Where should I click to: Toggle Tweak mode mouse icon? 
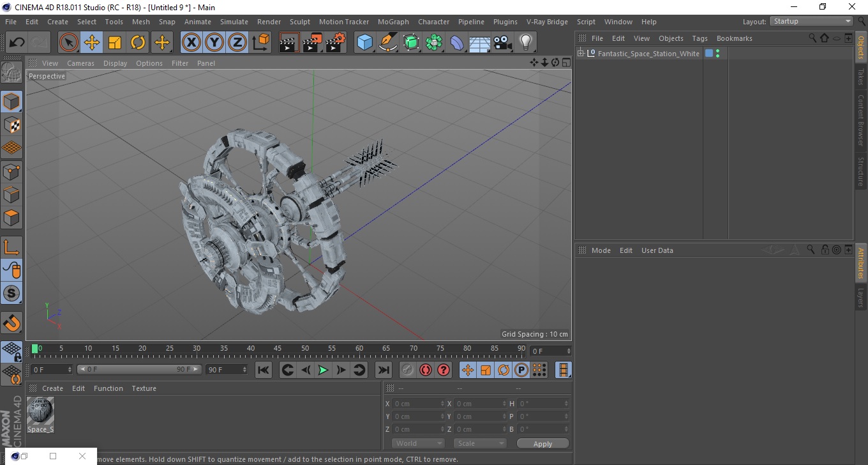point(11,270)
